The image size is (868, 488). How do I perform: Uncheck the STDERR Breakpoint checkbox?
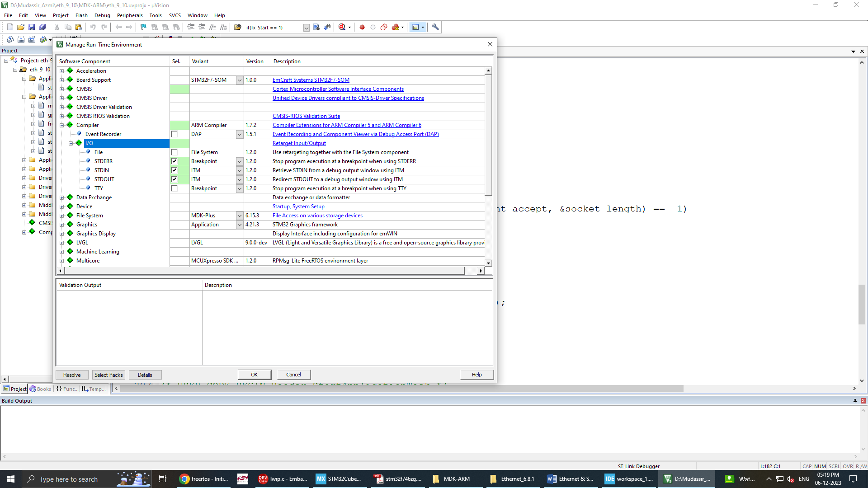tap(174, 161)
